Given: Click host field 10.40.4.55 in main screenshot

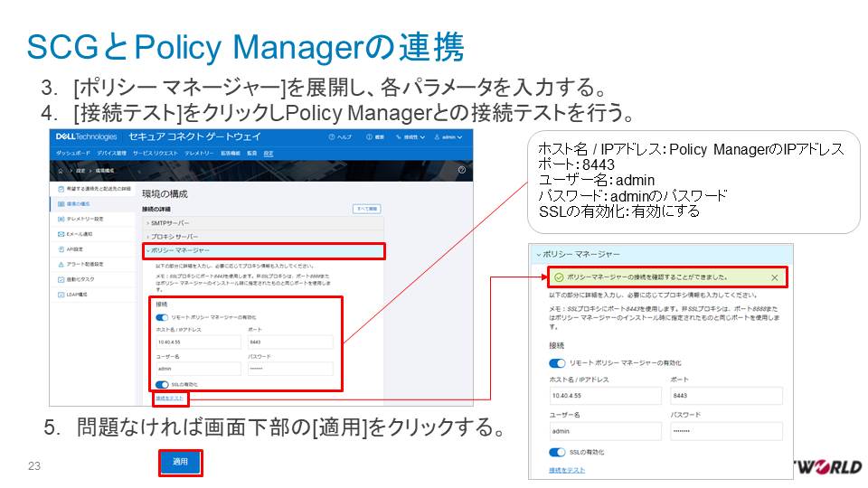Looking at the screenshot, I should point(198,342).
